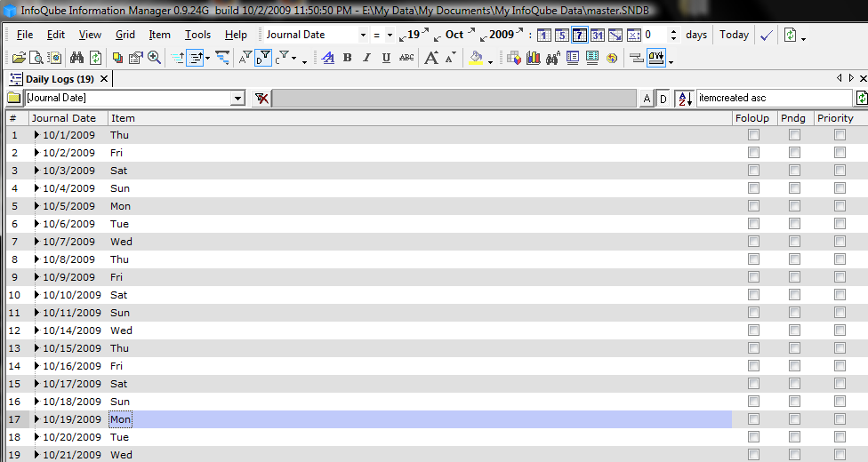The image size is (868, 462).
Task: Apply bold formatting
Action: tap(348, 58)
